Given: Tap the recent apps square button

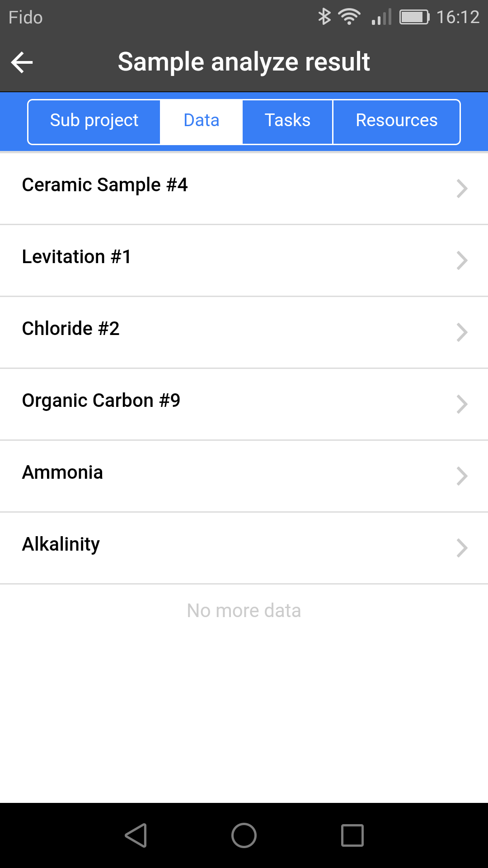Looking at the screenshot, I should tap(352, 835).
